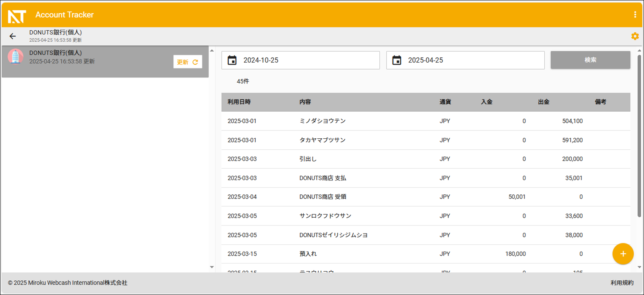This screenshot has width=644, height=295.
Task: Click the 通貨 column header
Action: (445, 102)
